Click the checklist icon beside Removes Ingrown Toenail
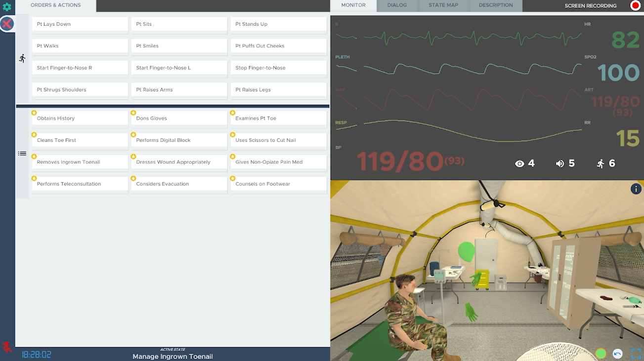Screen dimensions: 644x361 pyautogui.click(x=22, y=154)
